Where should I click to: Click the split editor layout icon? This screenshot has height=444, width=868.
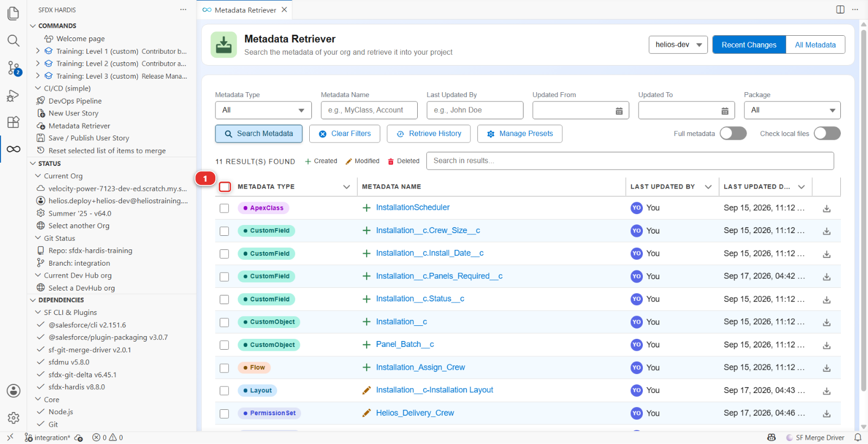click(840, 10)
